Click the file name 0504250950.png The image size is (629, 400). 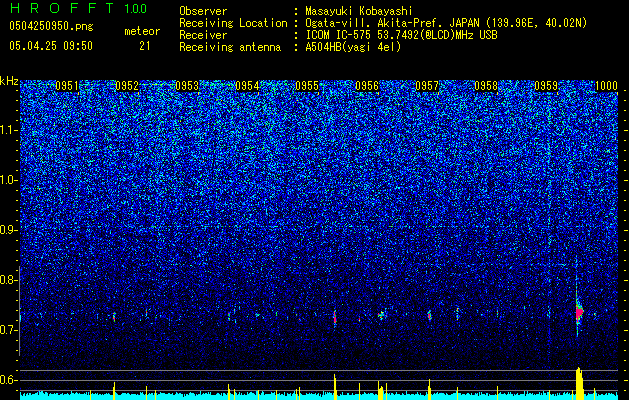tap(51, 26)
